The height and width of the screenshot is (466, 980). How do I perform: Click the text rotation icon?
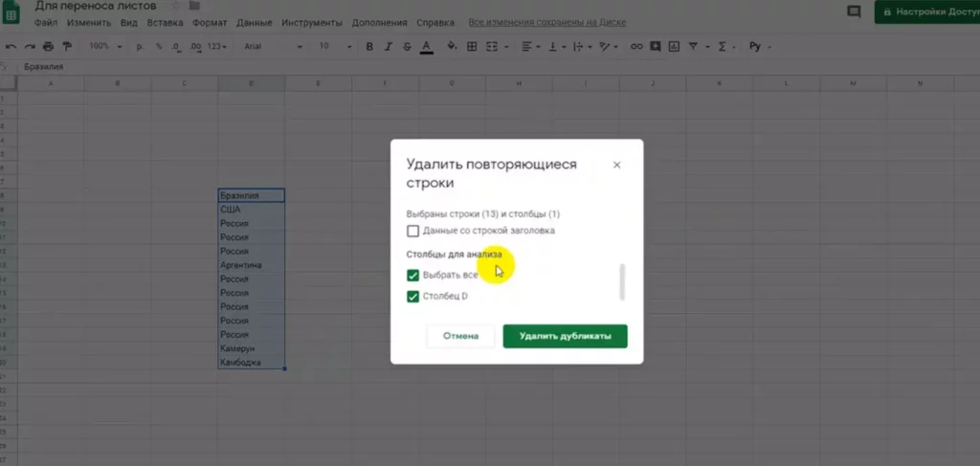pyautogui.click(x=604, y=47)
